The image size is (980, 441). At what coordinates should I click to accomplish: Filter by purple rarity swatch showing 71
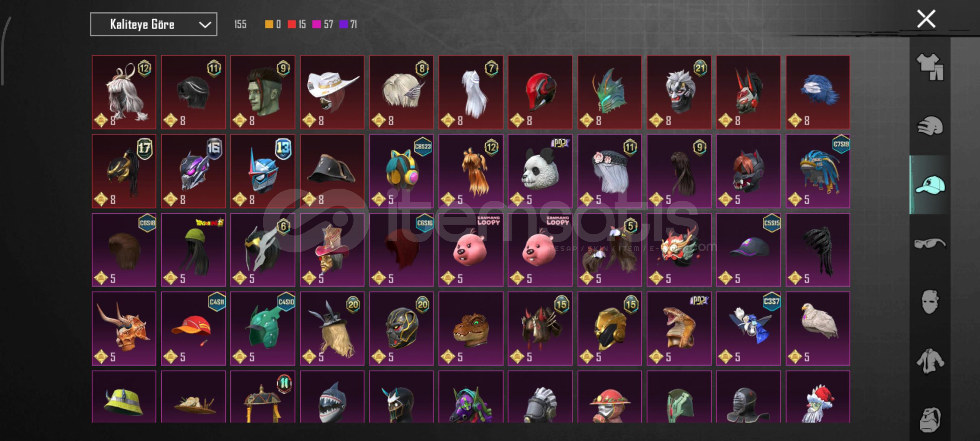pos(343,24)
